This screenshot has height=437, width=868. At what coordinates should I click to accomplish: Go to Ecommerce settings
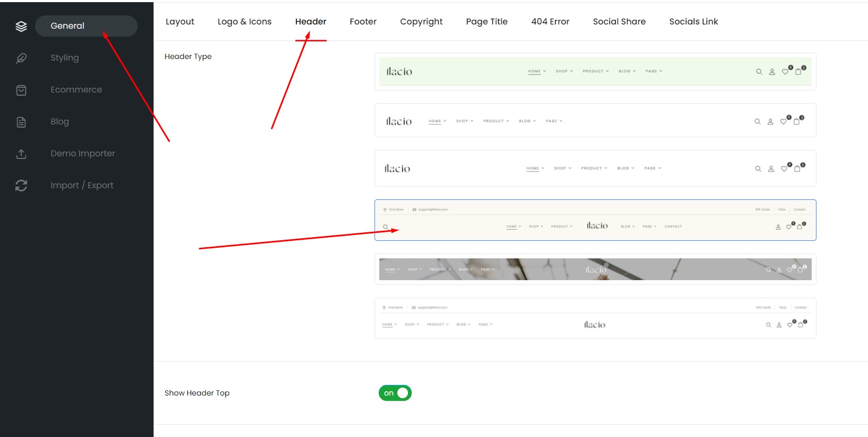coord(76,89)
